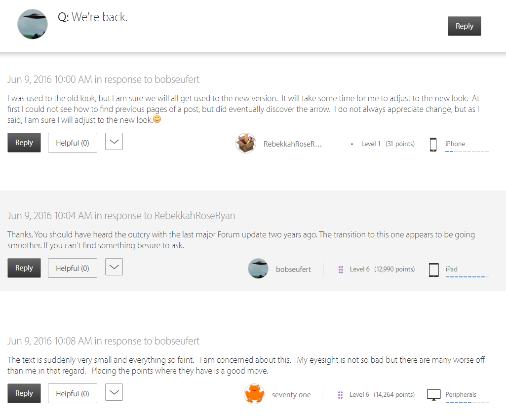Click the iPhone device icon

coord(433,144)
